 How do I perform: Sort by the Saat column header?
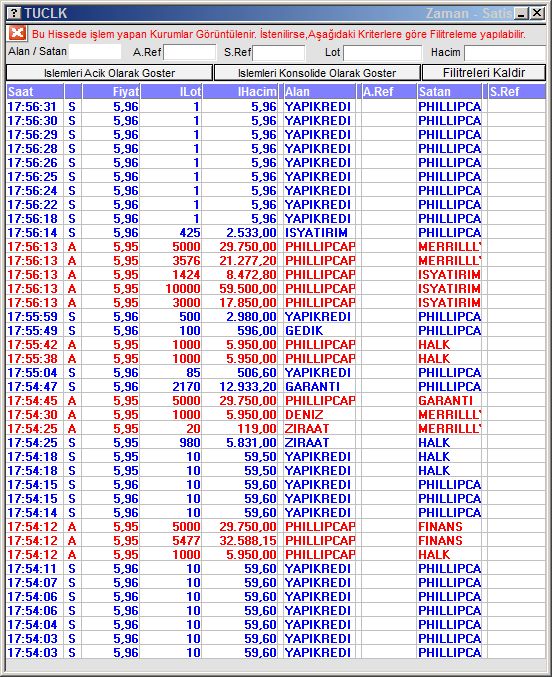[x=35, y=92]
